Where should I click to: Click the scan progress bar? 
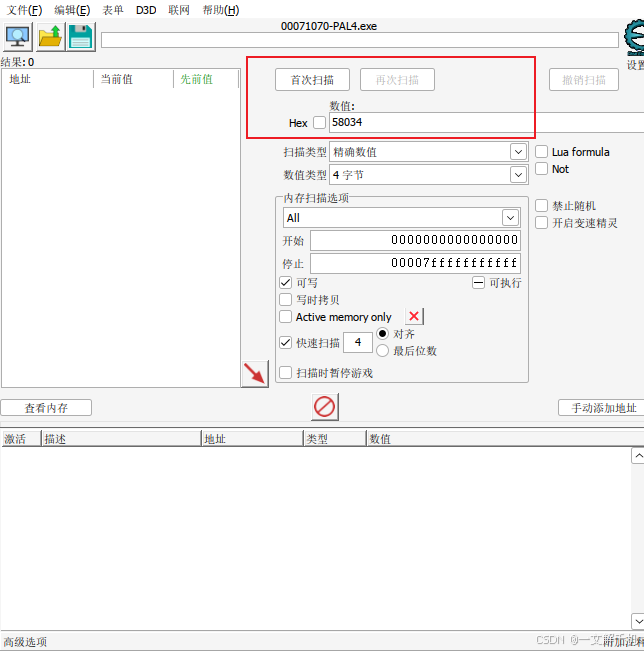(360, 40)
